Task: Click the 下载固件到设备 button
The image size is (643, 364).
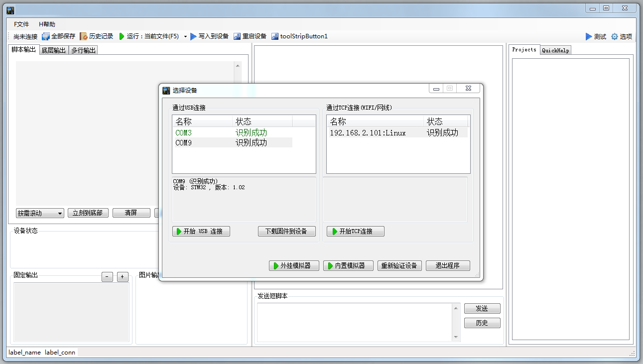Action: click(x=287, y=232)
